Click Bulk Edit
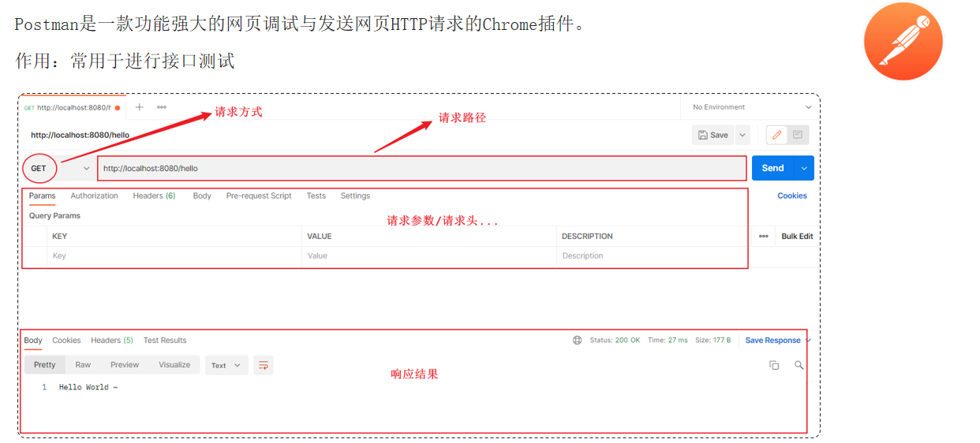The image size is (980, 443). point(797,236)
